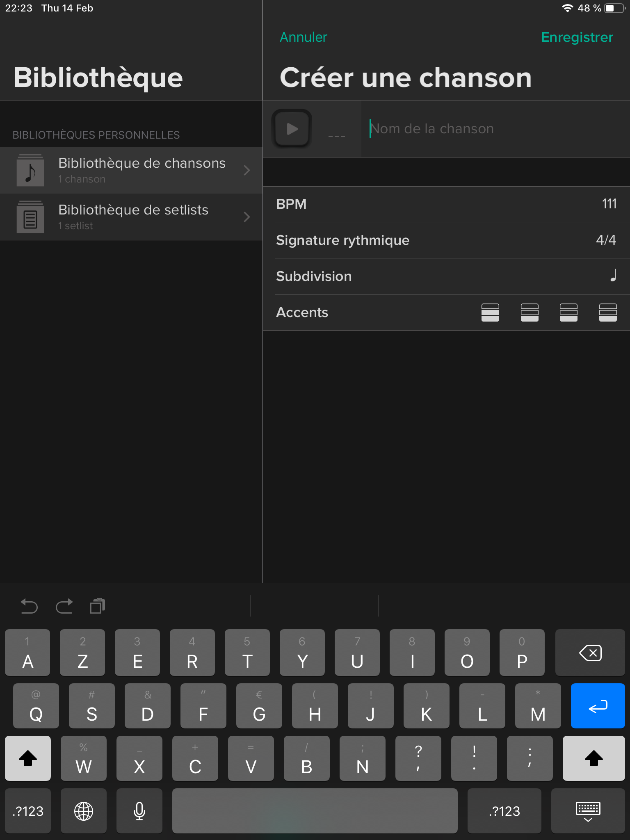Tap the globe language switch key

tap(84, 811)
